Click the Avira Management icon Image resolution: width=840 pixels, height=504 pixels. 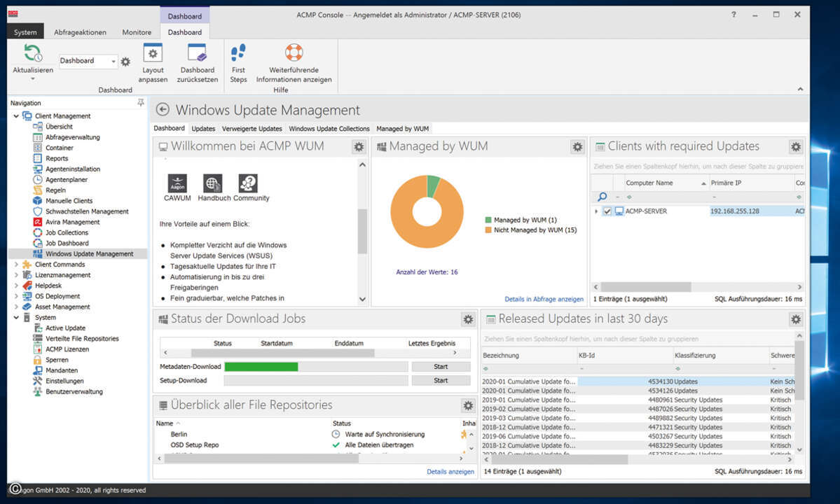(38, 222)
